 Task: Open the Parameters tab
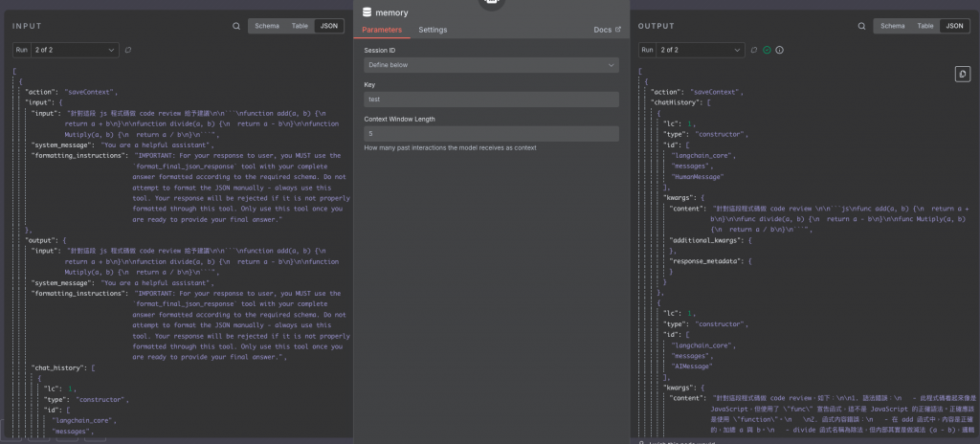pyautogui.click(x=382, y=30)
